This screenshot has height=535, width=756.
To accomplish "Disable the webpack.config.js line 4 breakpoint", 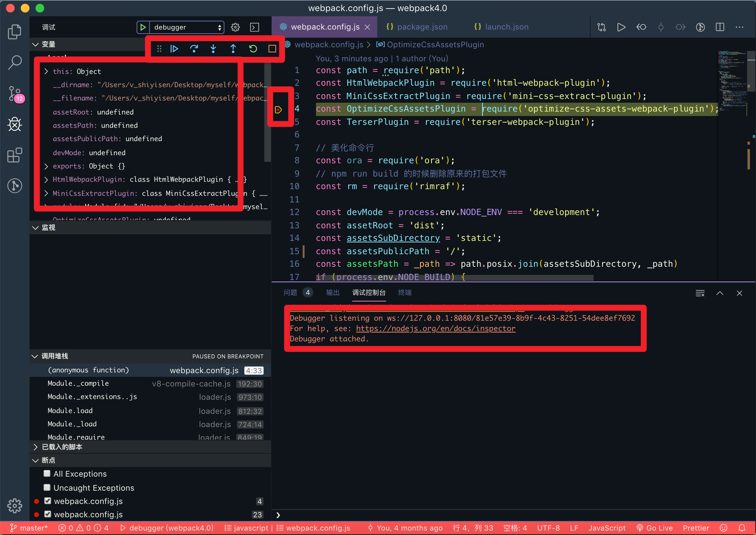I will pyautogui.click(x=48, y=501).
